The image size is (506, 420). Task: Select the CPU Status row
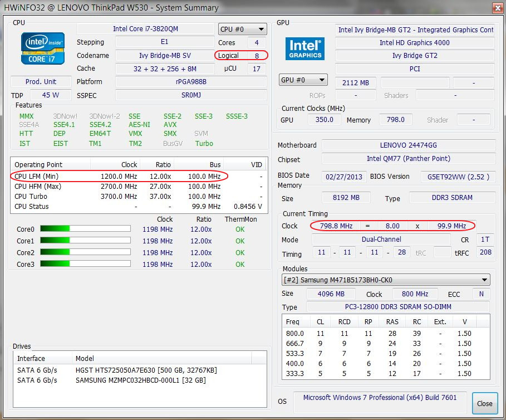pyautogui.click(x=139, y=206)
